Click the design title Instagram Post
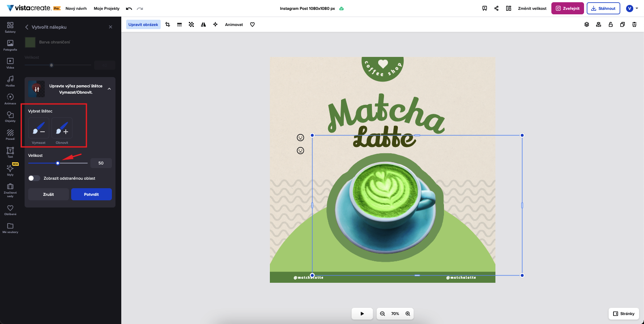This screenshot has width=644, height=324. pyautogui.click(x=307, y=9)
